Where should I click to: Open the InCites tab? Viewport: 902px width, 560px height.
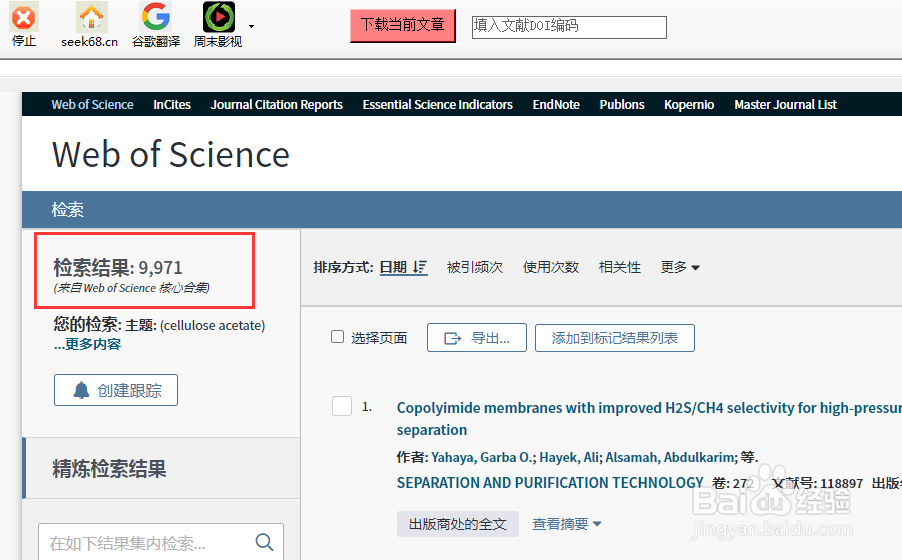[171, 105]
